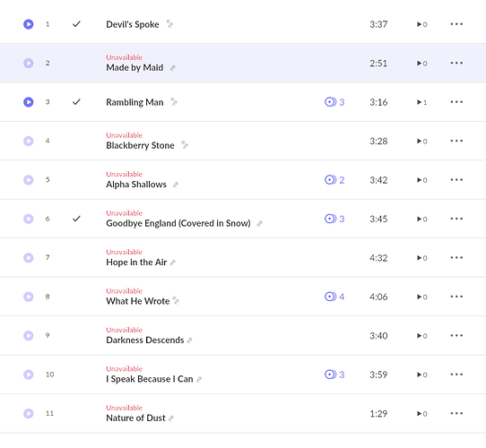This screenshot has height=448, width=486.
Task: Click the microphone icon beside Devil's Spoke
Action: click(x=169, y=24)
